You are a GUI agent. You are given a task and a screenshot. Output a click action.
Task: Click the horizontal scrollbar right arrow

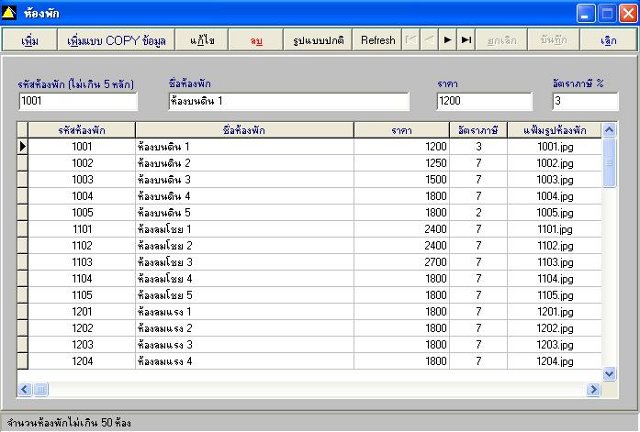click(593, 390)
